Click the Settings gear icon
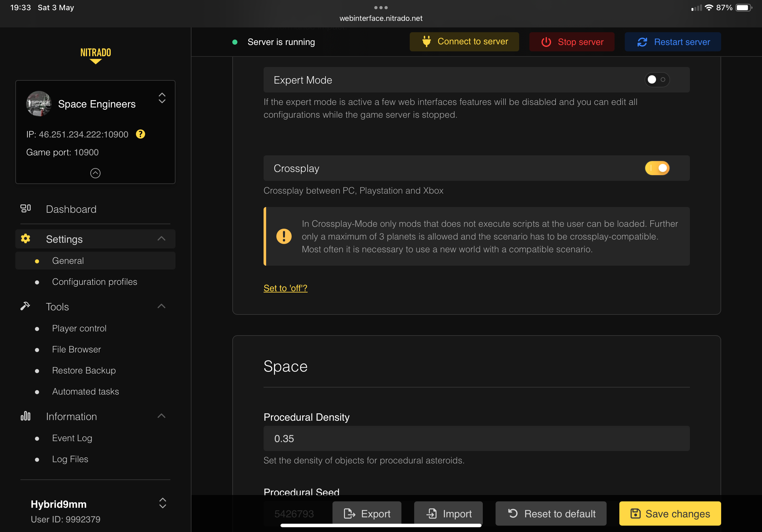This screenshot has height=532, width=762. click(x=26, y=239)
